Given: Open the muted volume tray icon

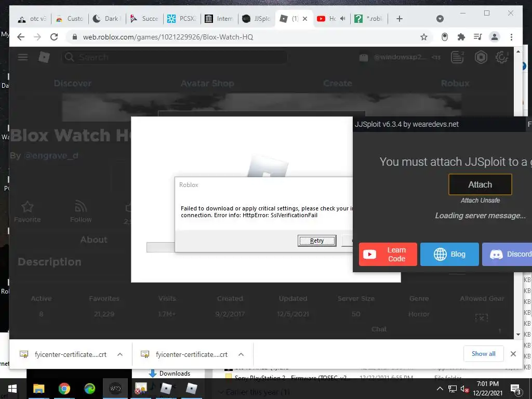Looking at the screenshot, I should click(464, 389).
